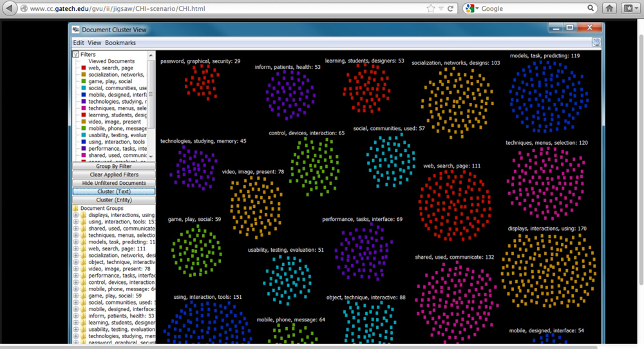Click the bookmark star in address bar
This screenshot has height=349, width=644.
(431, 8)
